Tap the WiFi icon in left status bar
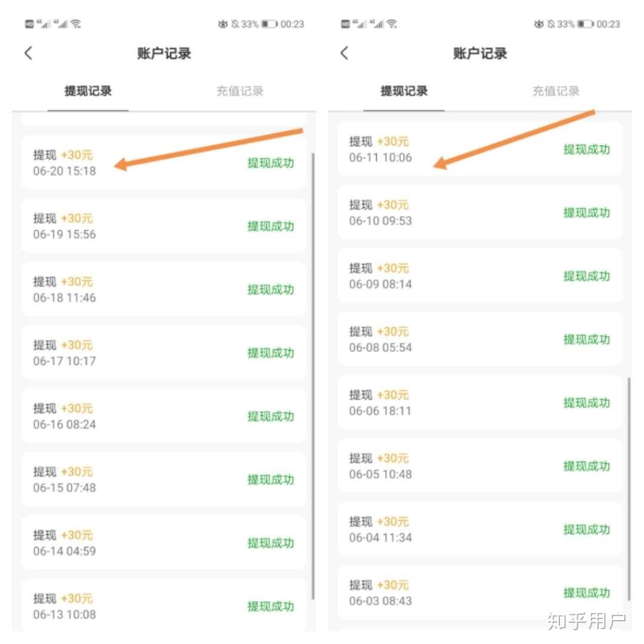Screen dimensions: 644x644 click(76, 24)
